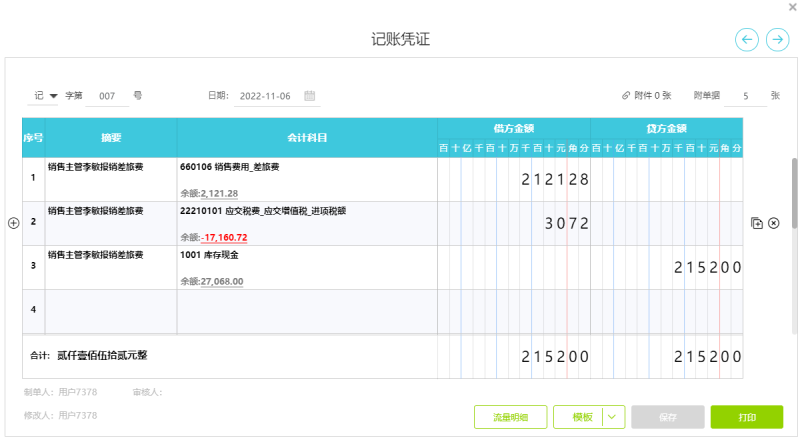Click the 模板 template button
800x440 pixels.
[582, 417]
